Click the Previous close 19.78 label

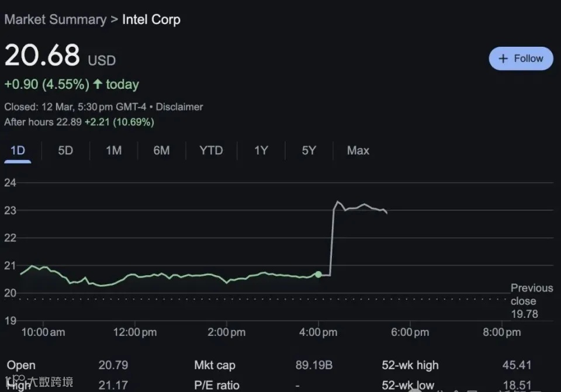531,301
